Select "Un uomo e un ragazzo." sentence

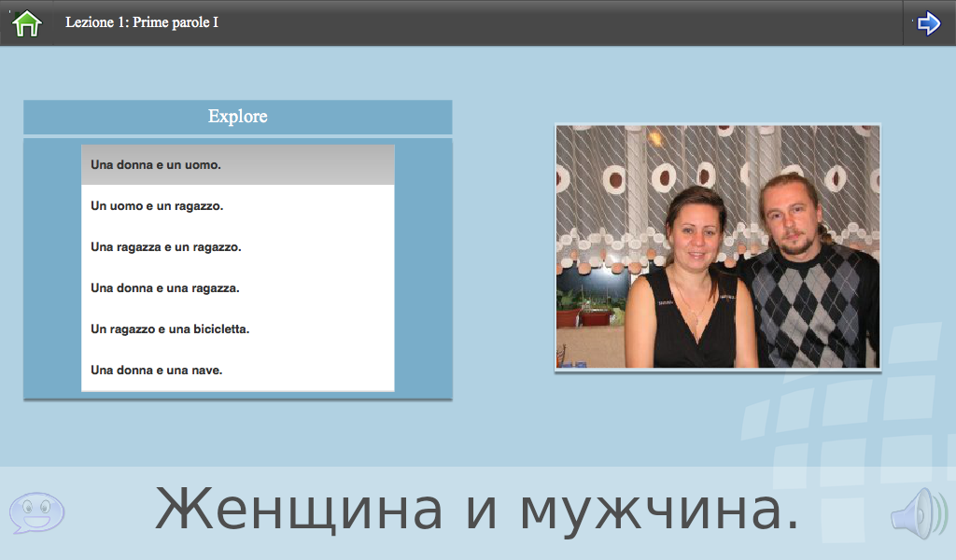238,206
